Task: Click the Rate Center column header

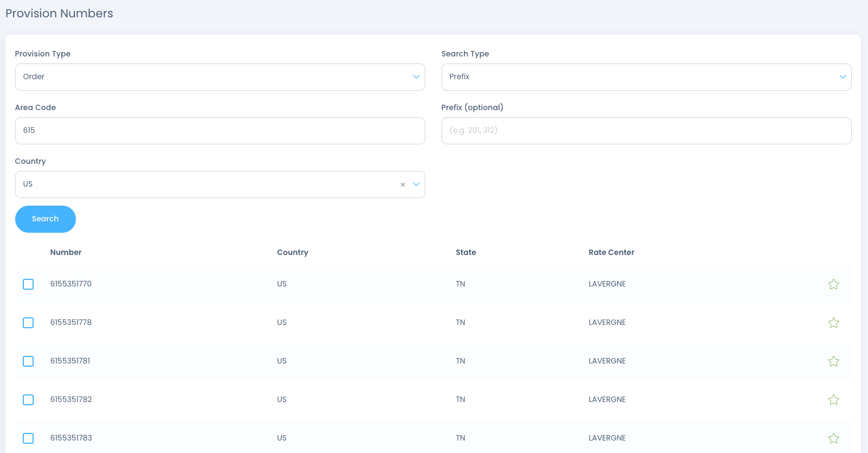Action: [x=611, y=252]
